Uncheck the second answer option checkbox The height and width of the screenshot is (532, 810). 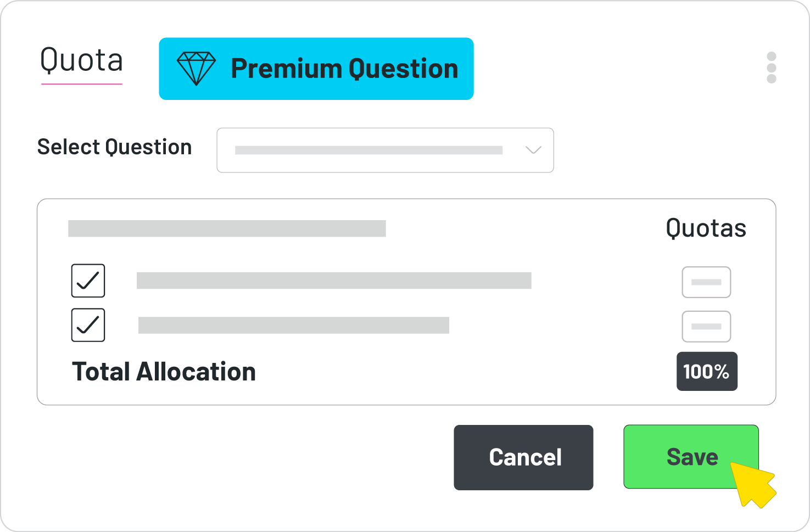click(88, 325)
